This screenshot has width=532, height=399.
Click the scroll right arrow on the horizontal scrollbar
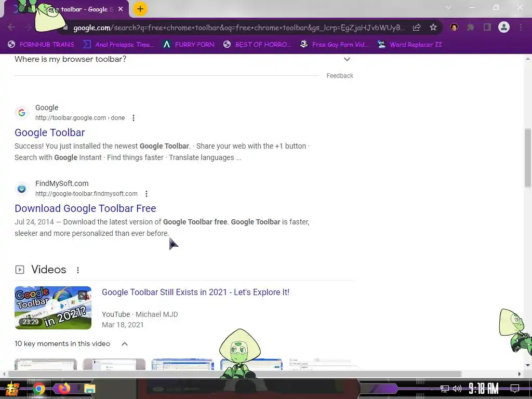(x=520, y=374)
